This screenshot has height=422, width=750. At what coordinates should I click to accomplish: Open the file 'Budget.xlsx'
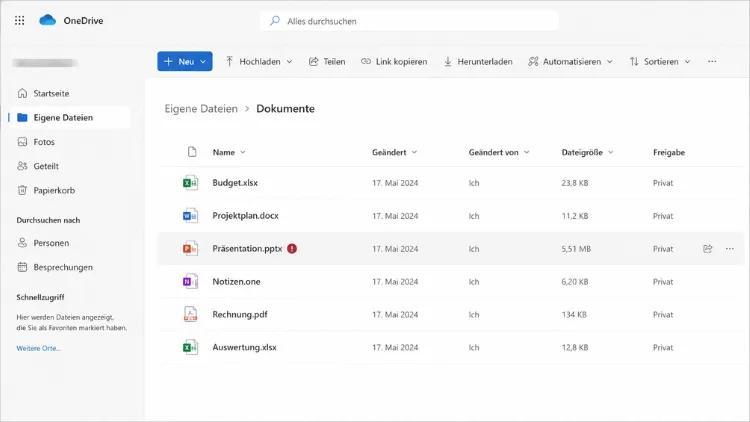click(x=235, y=183)
